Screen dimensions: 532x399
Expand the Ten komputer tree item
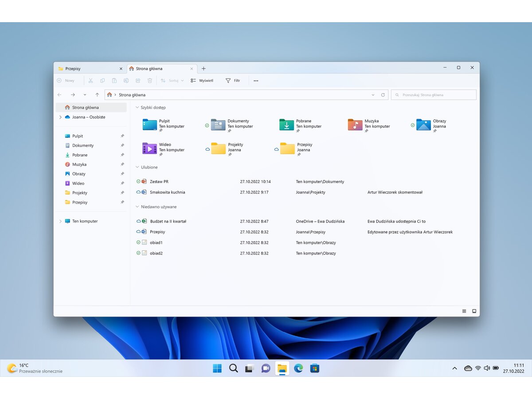coord(61,221)
